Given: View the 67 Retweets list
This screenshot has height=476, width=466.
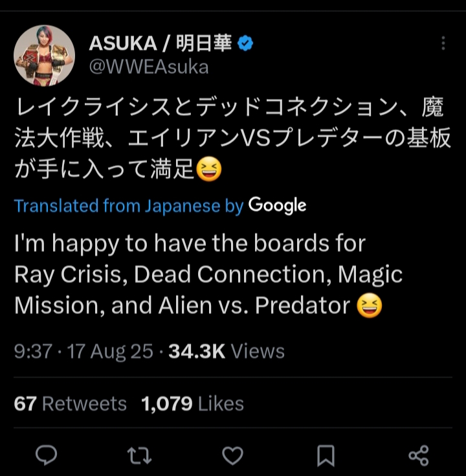Looking at the screenshot, I should pyautogui.click(x=71, y=403).
